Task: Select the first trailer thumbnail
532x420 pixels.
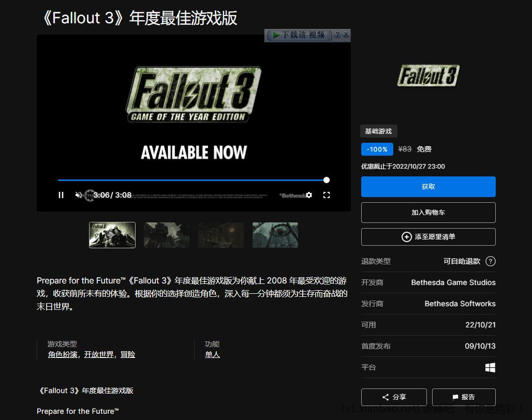Action: (x=112, y=235)
